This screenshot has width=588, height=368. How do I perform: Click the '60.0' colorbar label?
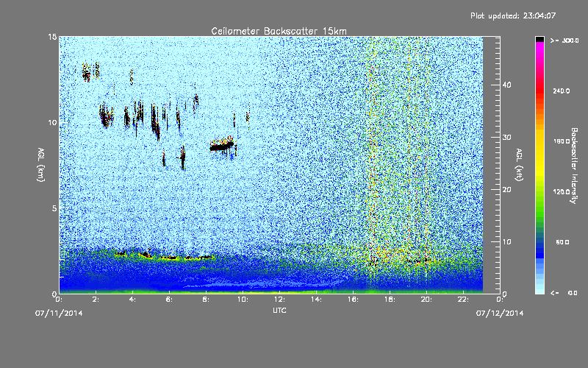coord(562,242)
